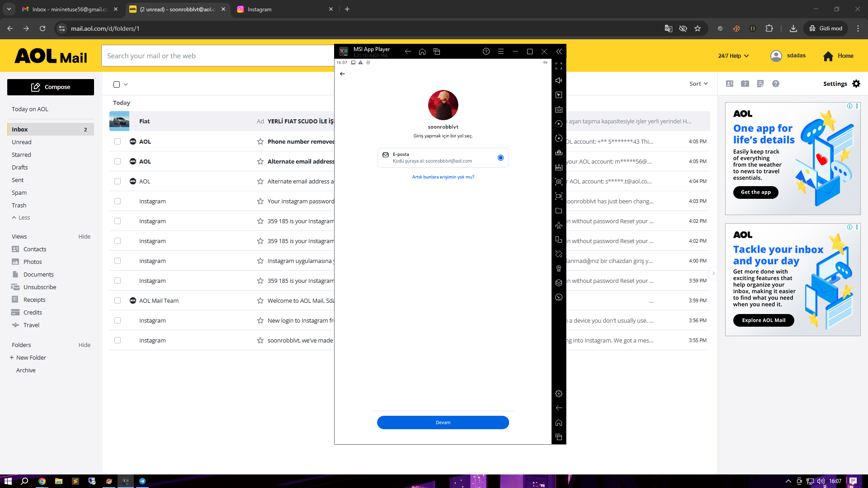Image resolution: width=868 pixels, height=488 pixels.
Task: Select the Phone number removed email checkbox
Action: [118, 141]
